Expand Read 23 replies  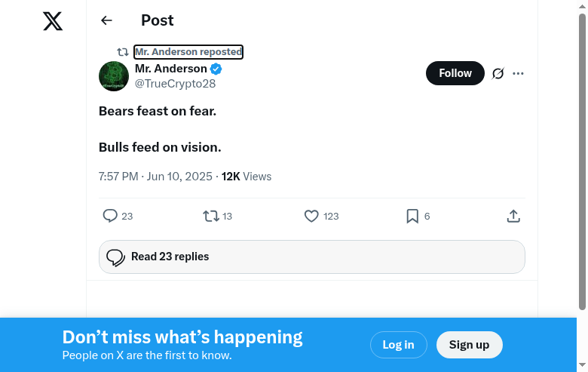click(x=312, y=257)
